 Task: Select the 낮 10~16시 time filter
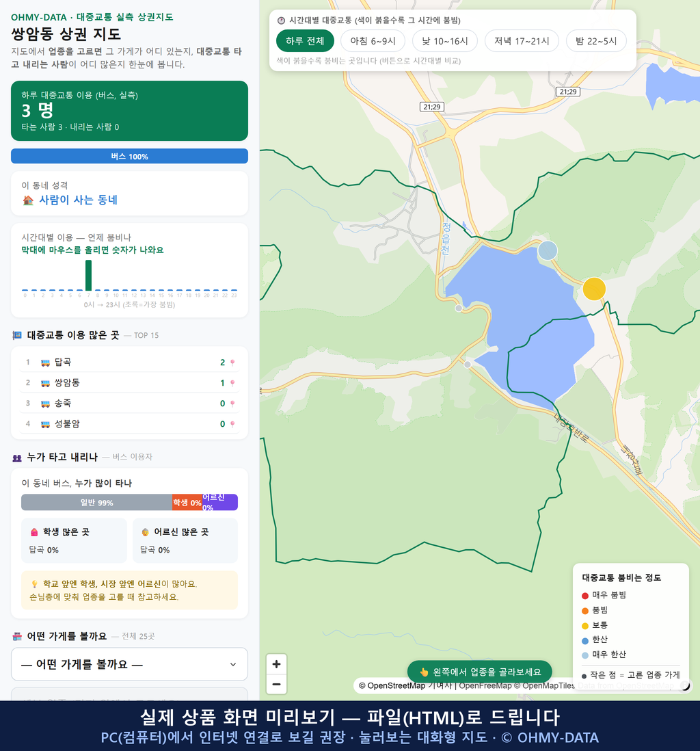coord(445,41)
